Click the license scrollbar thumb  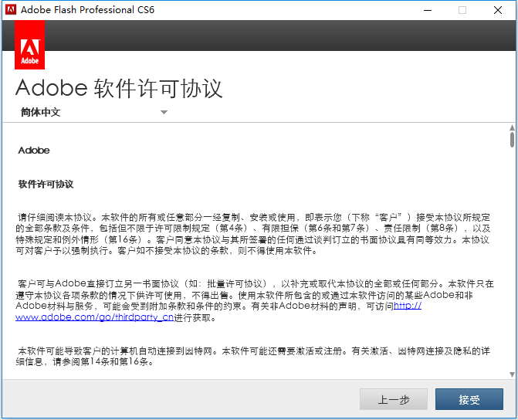512,140
